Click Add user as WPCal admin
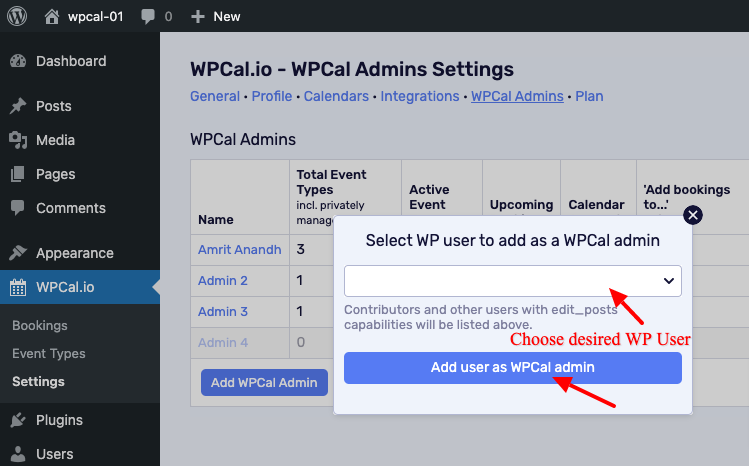The height and width of the screenshot is (466, 749). tap(513, 368)
